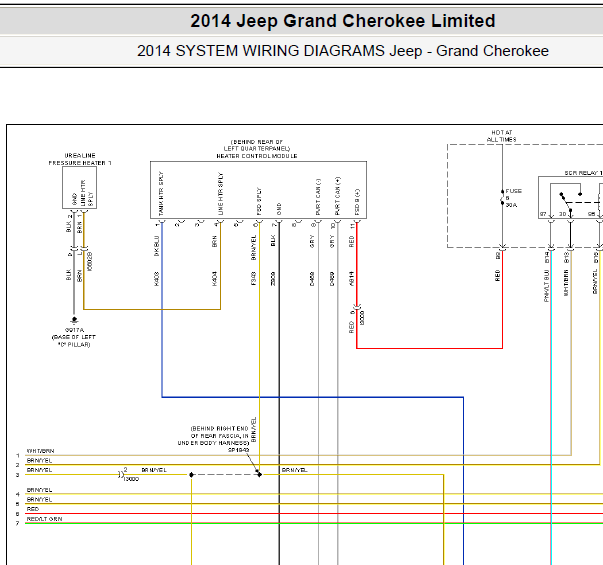Click the 'RED/LT GRN' label on line 7
Screen dimensions: 603x565
(44, 519)
